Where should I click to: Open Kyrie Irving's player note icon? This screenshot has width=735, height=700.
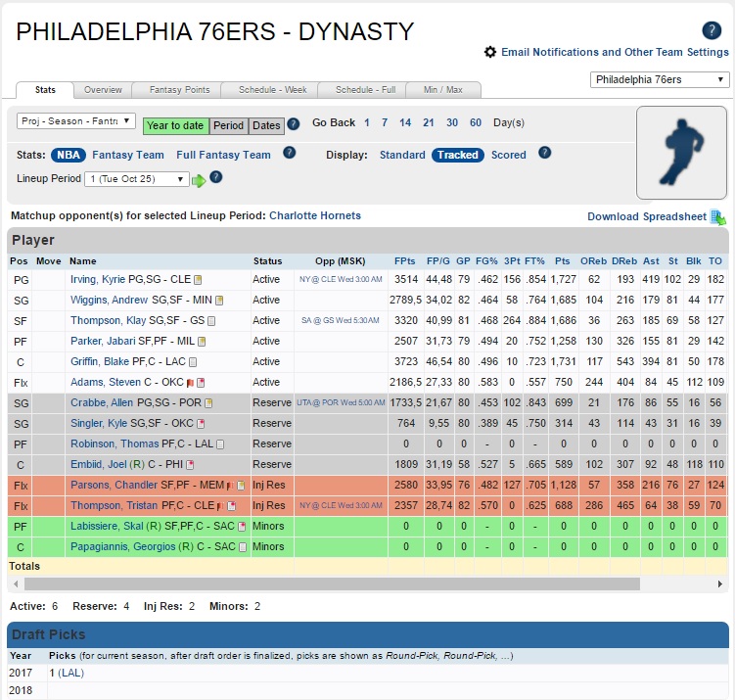199,280
